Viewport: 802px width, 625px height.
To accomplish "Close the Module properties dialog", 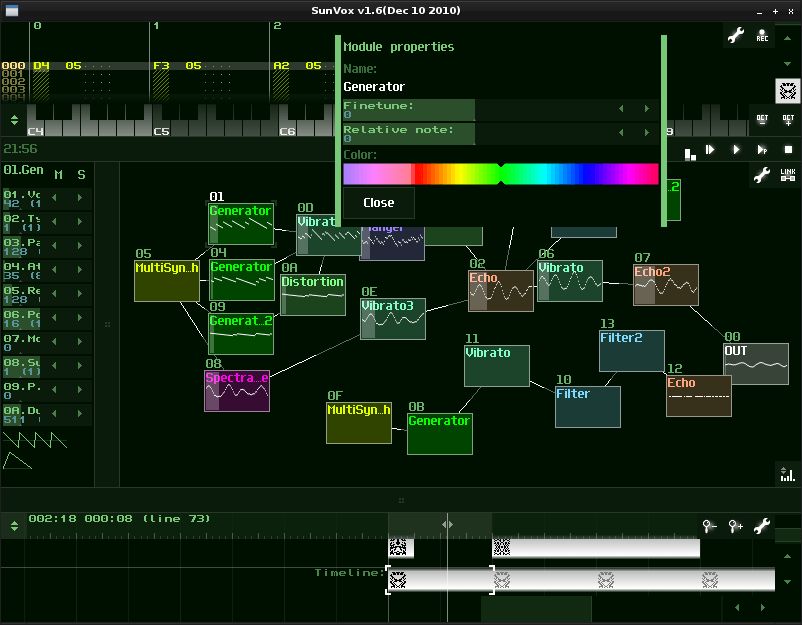I will click(378, 203).
